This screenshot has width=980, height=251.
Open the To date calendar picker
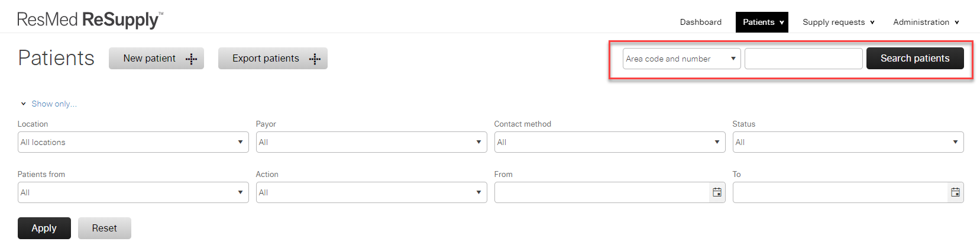tap(955, 192)
